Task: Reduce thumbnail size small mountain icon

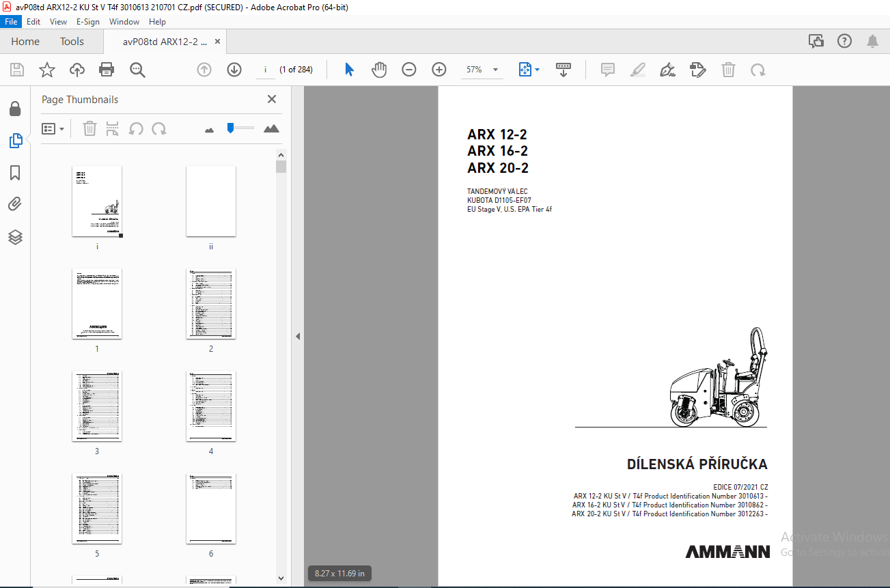Action: tap(210, 129)
